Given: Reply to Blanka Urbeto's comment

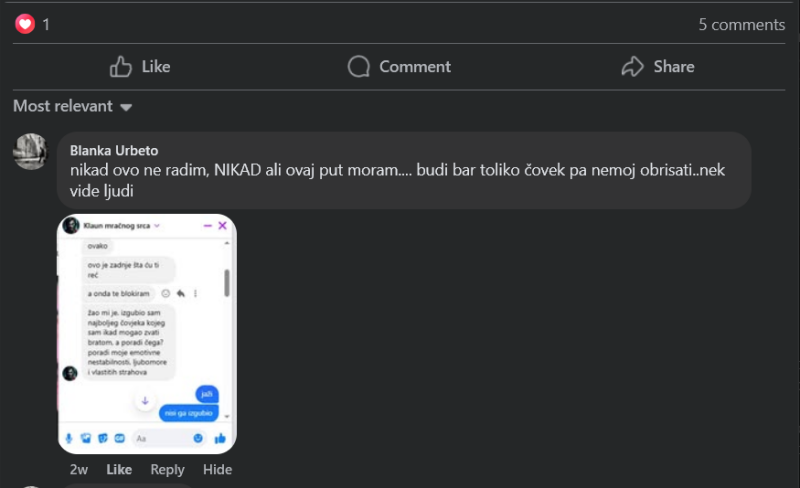Looking at the screenshot, I should point(167,470).
